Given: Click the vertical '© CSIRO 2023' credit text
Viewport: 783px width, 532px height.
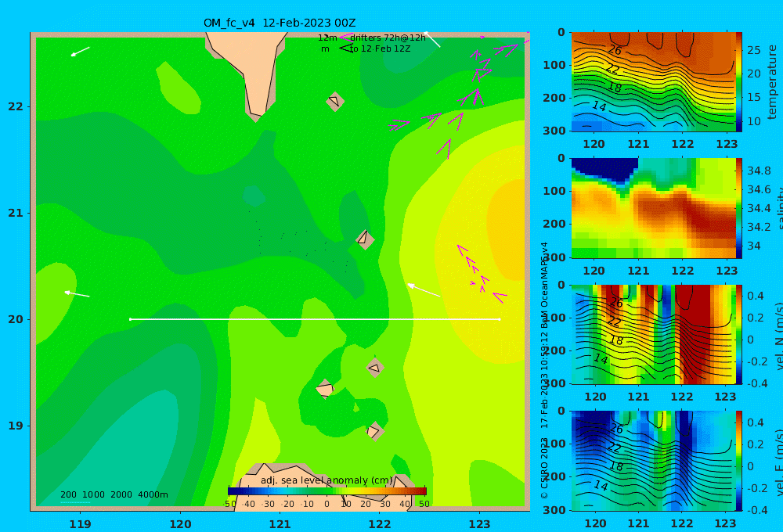Looking at the screenshot, I should tap(544, 469).
